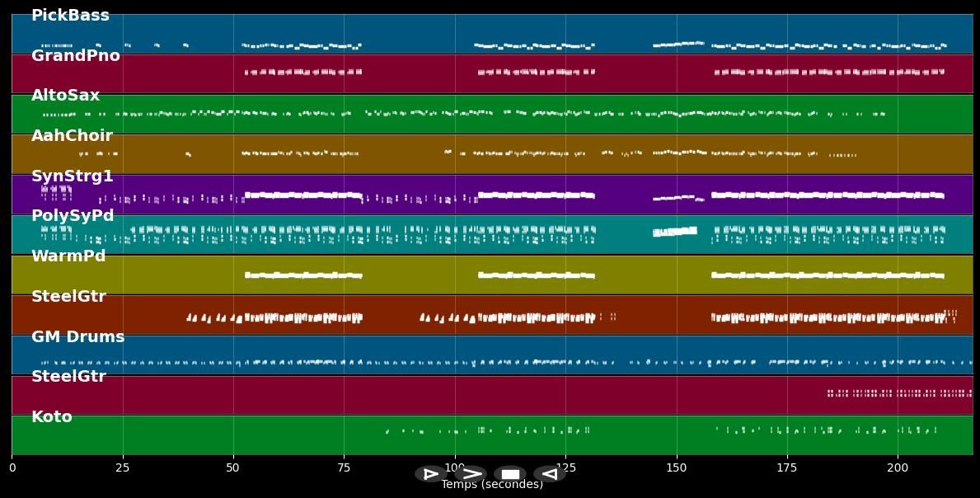Click the rightmost left-pointing triangle button
This screenshot has height=498, width=980.
point(550,474)
